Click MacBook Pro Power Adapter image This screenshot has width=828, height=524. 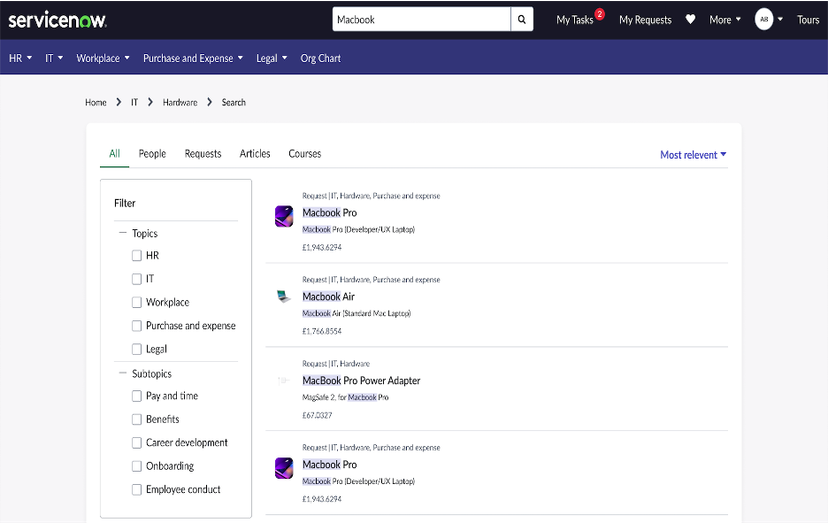(x=284, y=380)
